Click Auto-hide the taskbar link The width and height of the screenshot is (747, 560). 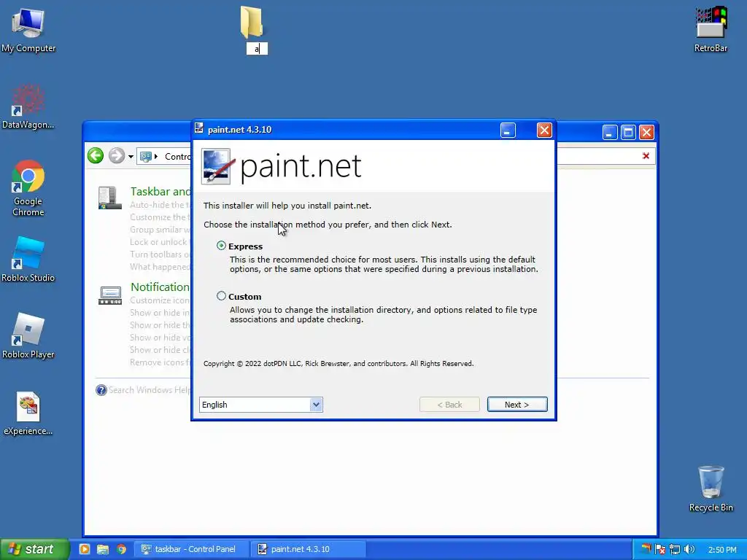click(x=160, y=205)
